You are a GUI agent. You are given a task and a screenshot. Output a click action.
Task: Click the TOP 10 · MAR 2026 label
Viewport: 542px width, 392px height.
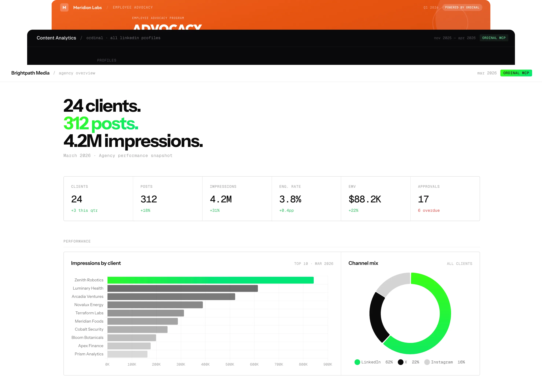pyautogui.click(x=314, y=264)
